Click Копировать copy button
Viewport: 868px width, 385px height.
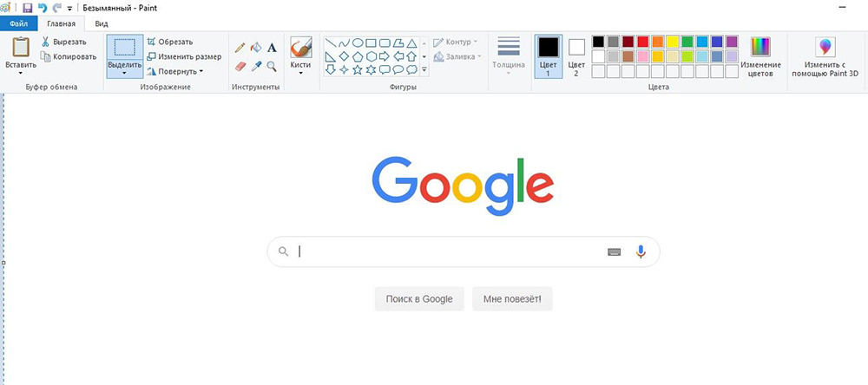tap(68, 56)
